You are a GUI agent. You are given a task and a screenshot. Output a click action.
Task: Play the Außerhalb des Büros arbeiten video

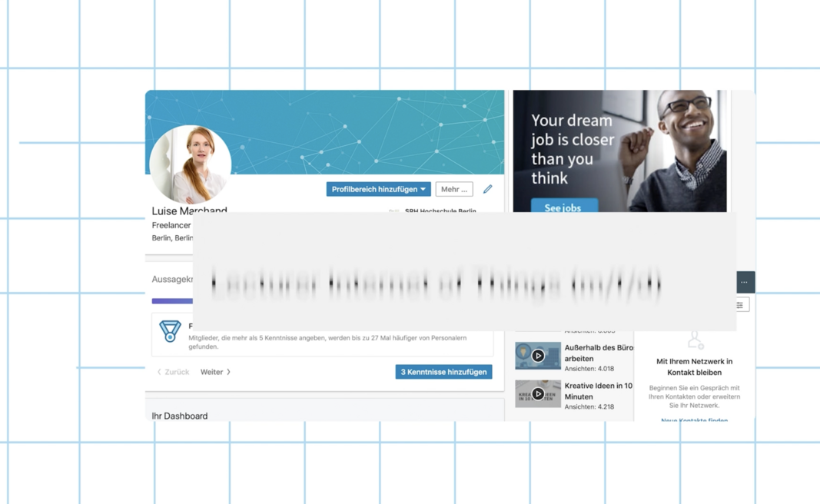(538, 356)
